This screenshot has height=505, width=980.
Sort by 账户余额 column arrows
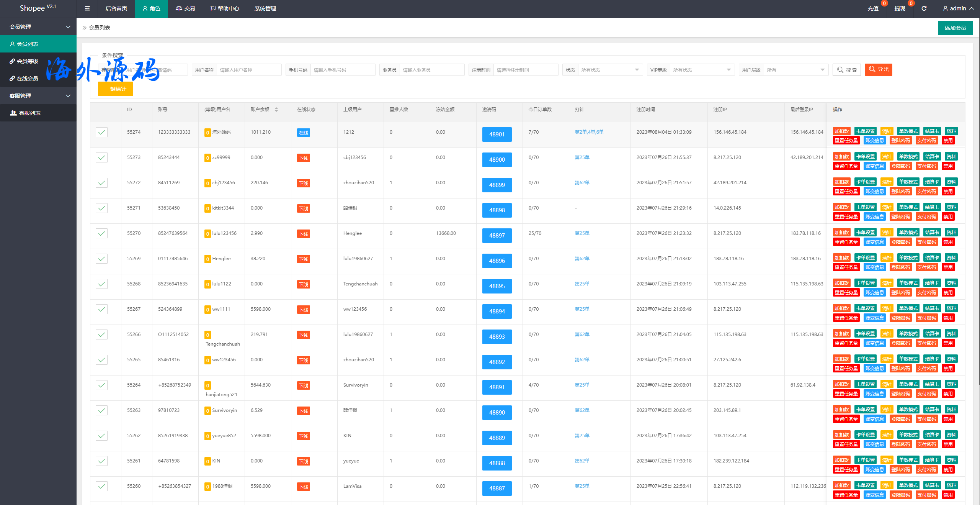click(276, 110)
